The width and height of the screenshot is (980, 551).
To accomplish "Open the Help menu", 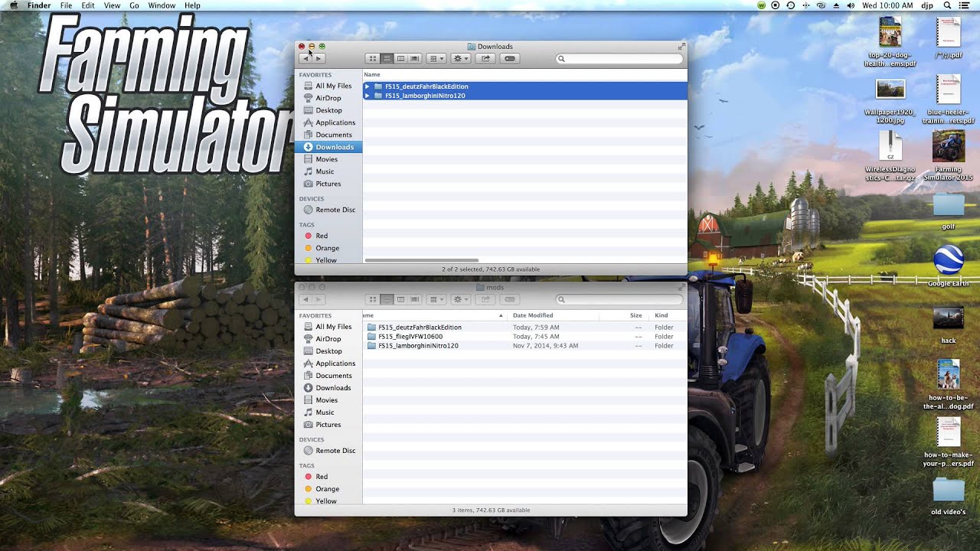I will click(x=192, y=5).
